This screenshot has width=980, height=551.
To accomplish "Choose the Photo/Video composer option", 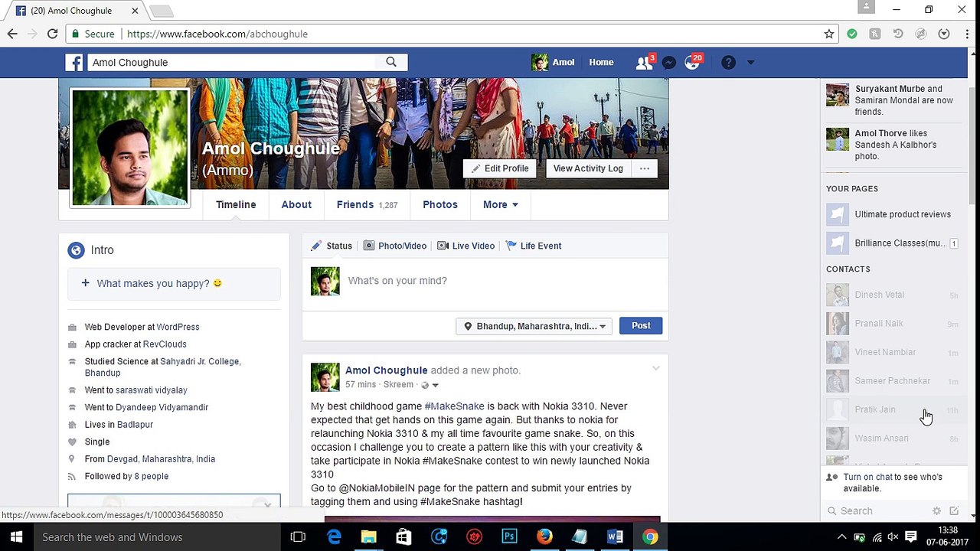I will (395, 246).
